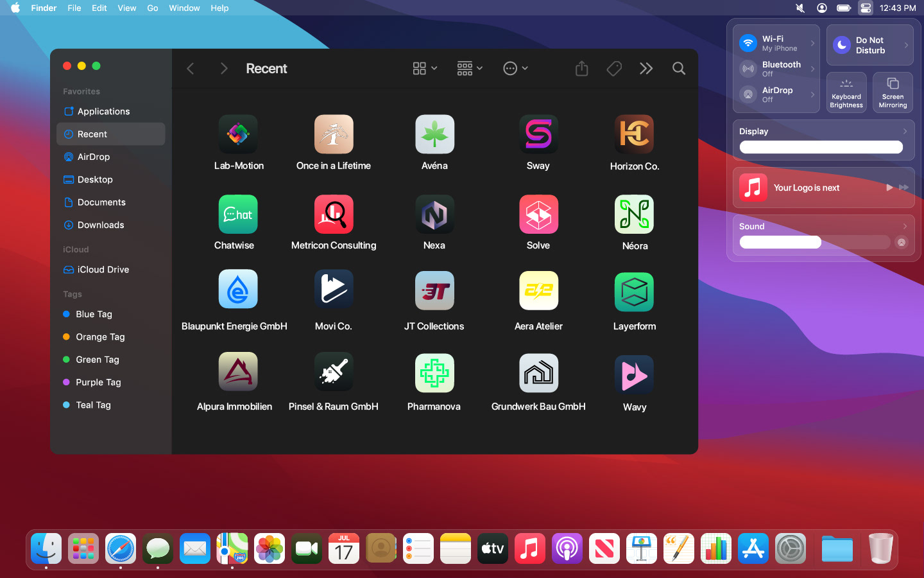
Task: Open iCloud Drive in the sidebar
Action: [111, 270]
